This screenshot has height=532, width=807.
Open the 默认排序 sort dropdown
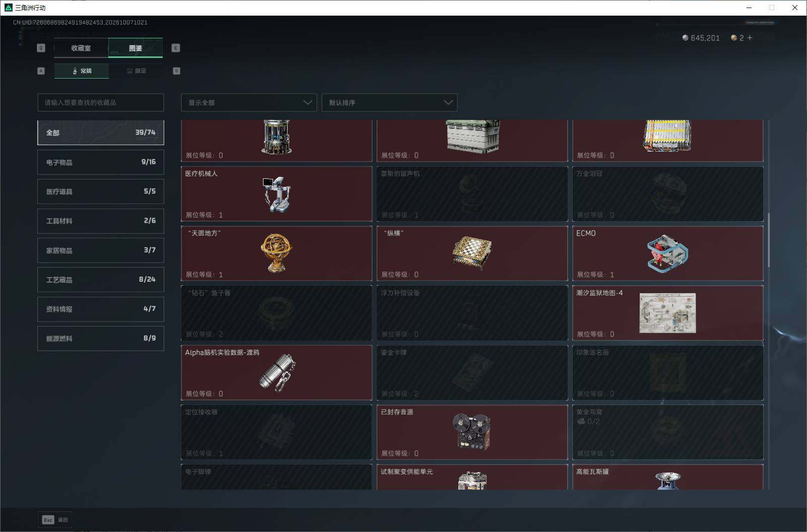[x=389, y=102]
